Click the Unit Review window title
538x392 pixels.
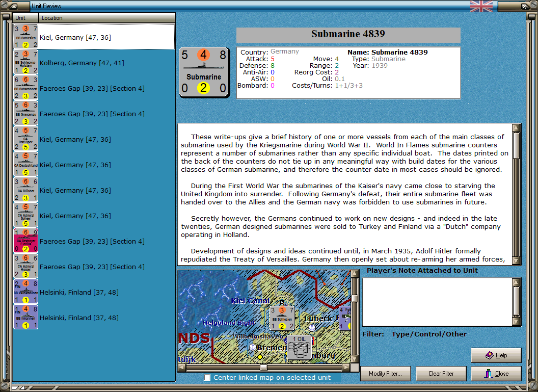tap(46, 6)
